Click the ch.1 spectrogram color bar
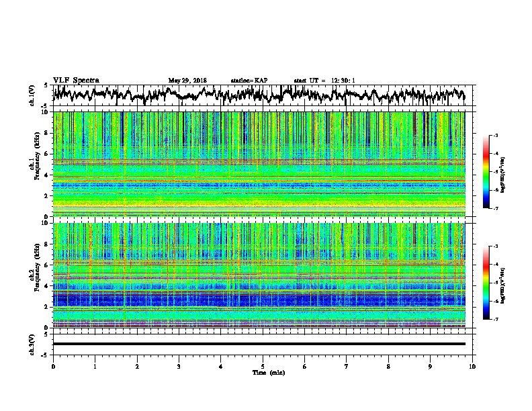The width and height of the screenshot is (532, 411). 486,172
